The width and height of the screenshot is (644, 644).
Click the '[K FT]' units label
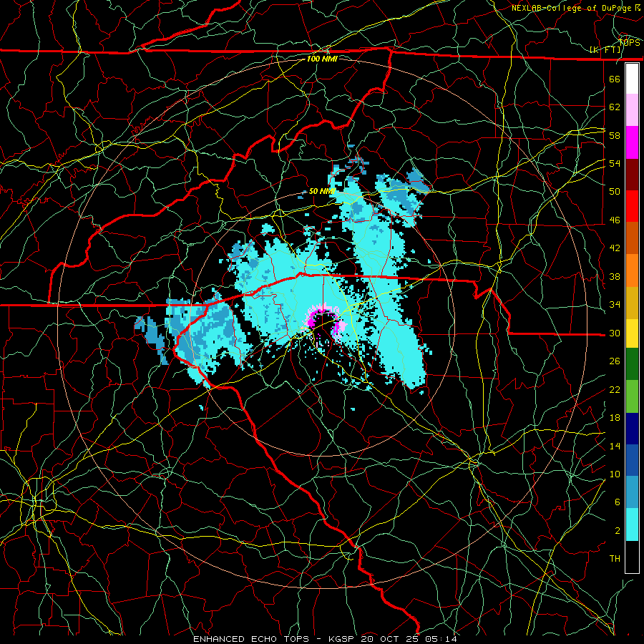click(x=605, y=50)
